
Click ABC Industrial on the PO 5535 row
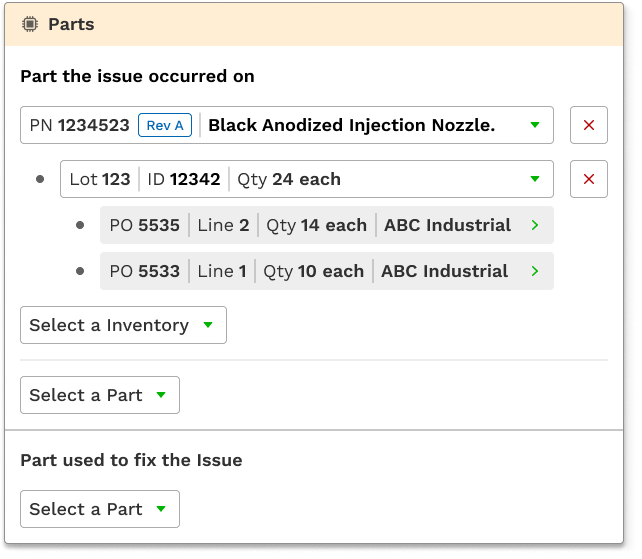coord(447,225)
